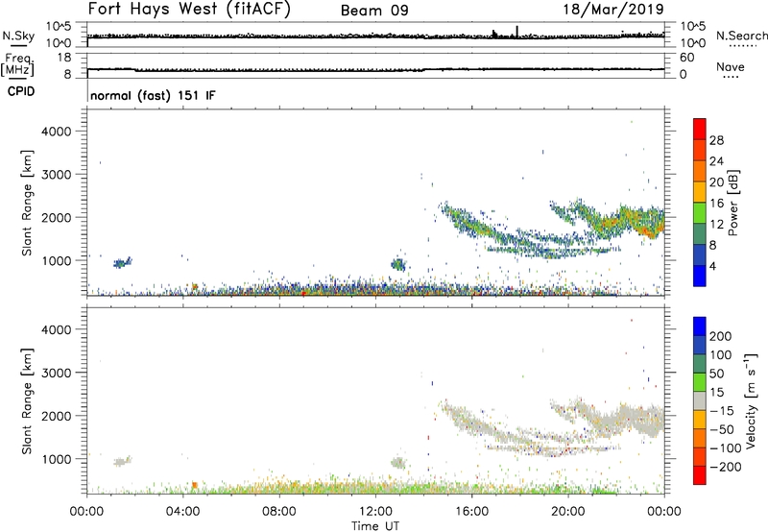Click the "12:00" time tick label

(x=375, y=512)
